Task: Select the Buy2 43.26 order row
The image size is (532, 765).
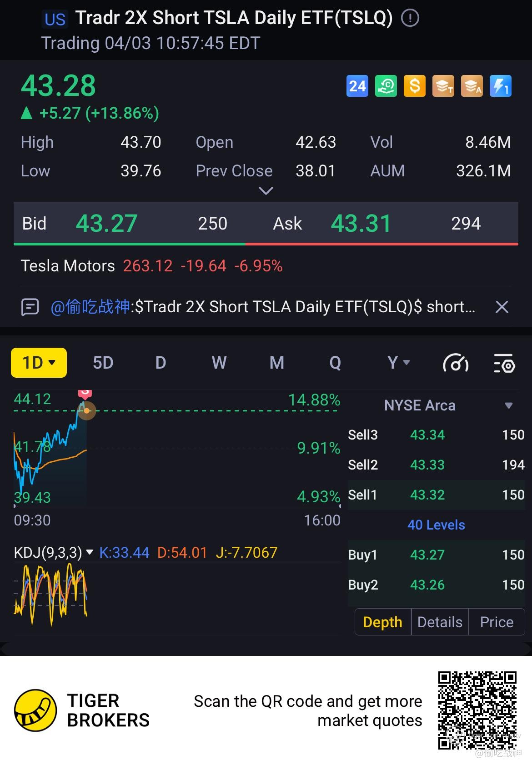Action: (436, 585)
